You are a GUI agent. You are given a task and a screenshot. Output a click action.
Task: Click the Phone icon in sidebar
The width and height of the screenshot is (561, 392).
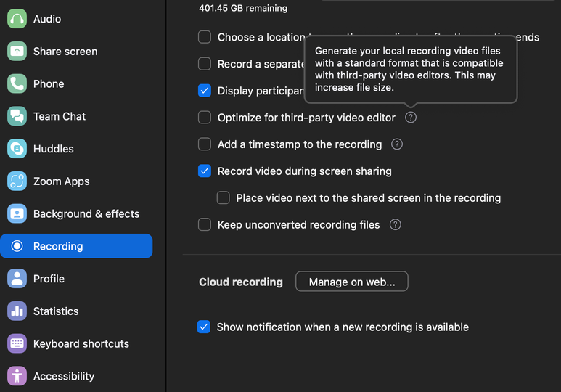17,84
